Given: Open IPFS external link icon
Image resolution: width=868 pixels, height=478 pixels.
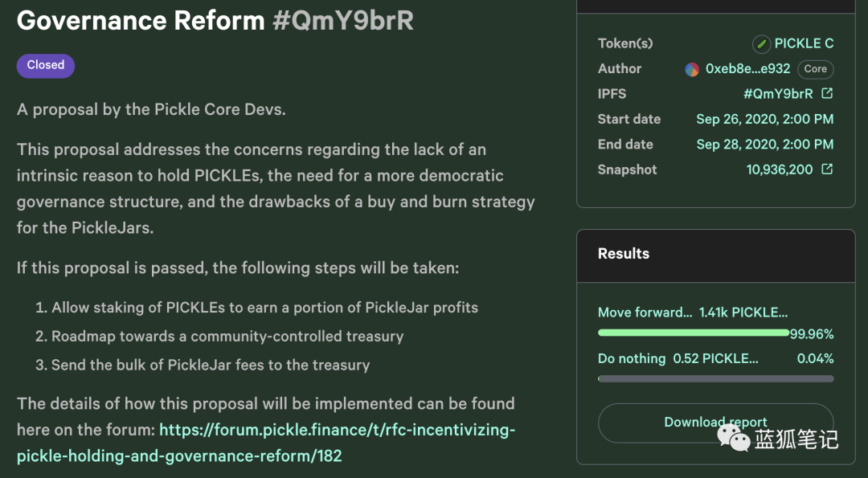Looking at the screenshot, I should point(827,93).
